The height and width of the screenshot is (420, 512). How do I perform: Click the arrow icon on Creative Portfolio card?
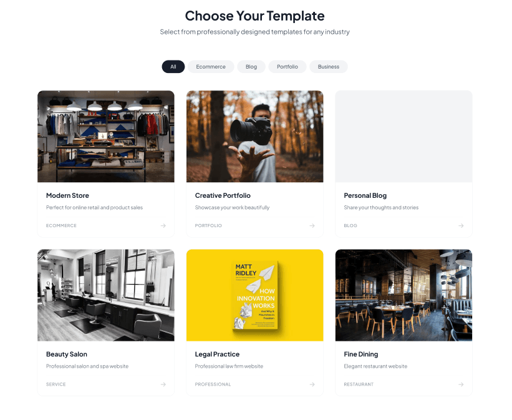[x=312, y=226]
